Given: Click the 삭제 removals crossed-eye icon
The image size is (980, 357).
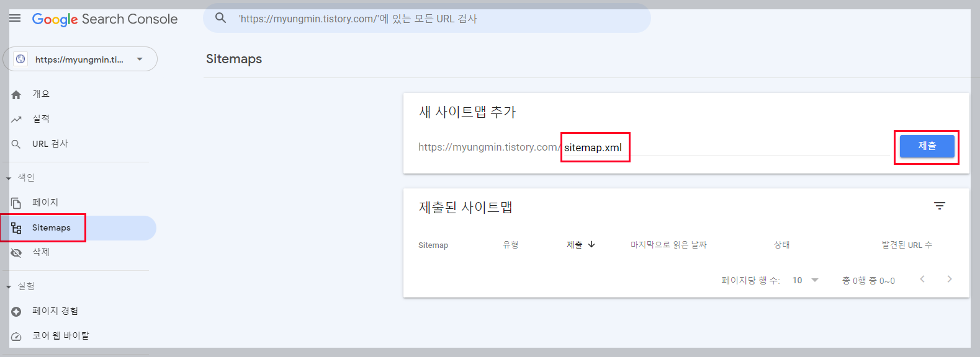Looking at the screenshot, I should (16, 252).
